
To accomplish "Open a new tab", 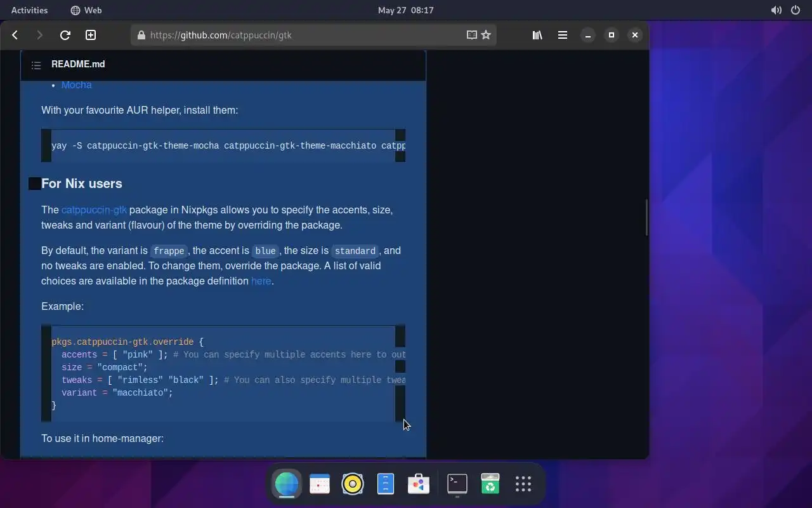I will [x=91, y=35].
